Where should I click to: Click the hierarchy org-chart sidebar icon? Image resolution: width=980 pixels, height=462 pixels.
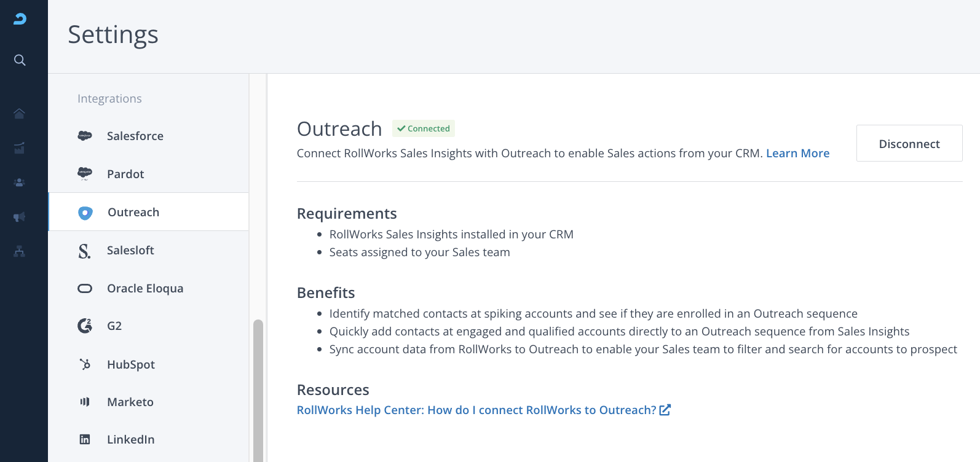20,251
